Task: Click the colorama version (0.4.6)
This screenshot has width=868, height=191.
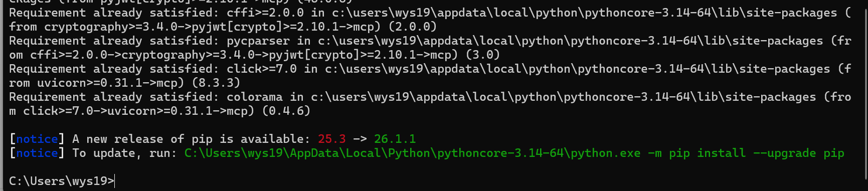Action: click(x=286, y=111)
